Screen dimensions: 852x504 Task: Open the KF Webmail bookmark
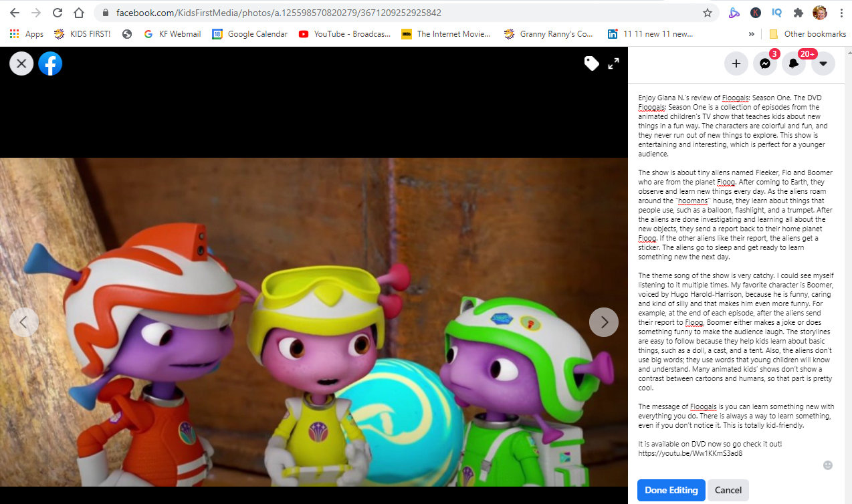(x=172, y=34)
